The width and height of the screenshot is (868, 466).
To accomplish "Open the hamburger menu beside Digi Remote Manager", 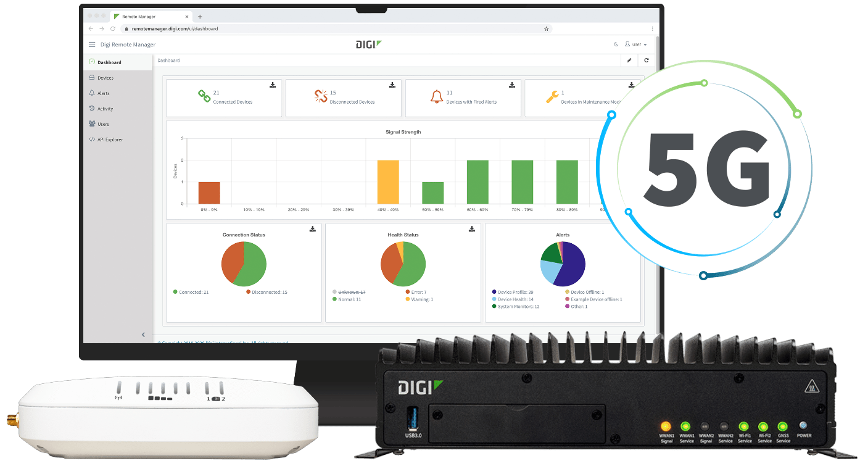I will point(92,44).
